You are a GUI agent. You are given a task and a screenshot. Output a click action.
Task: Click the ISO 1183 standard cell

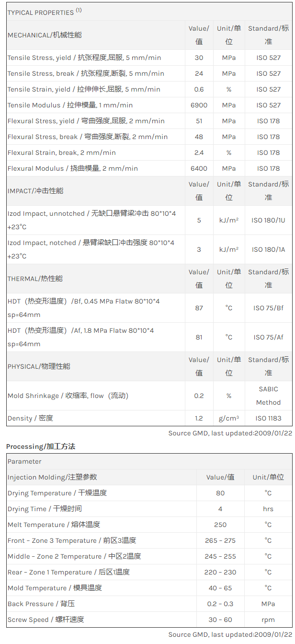pyautogui.click(x=268, y=418)
